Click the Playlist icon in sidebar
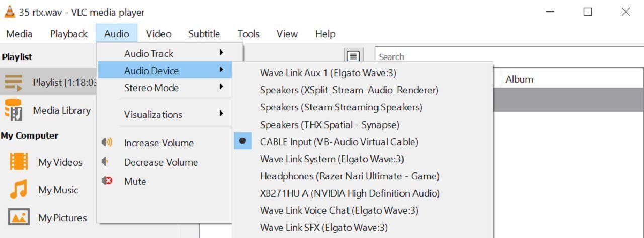Image resolution: width=644 pixels, height=238 pixels. point(14,82)
